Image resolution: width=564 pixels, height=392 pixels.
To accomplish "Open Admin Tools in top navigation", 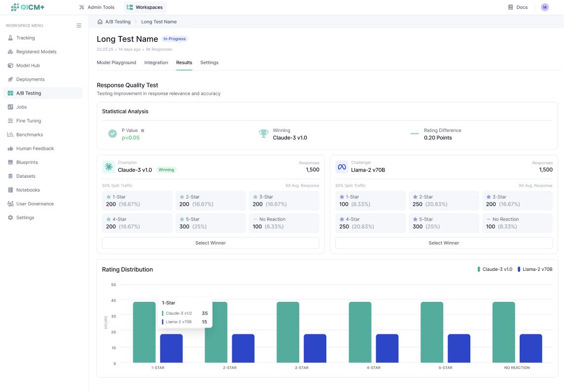I will click(x=97, y=7).
